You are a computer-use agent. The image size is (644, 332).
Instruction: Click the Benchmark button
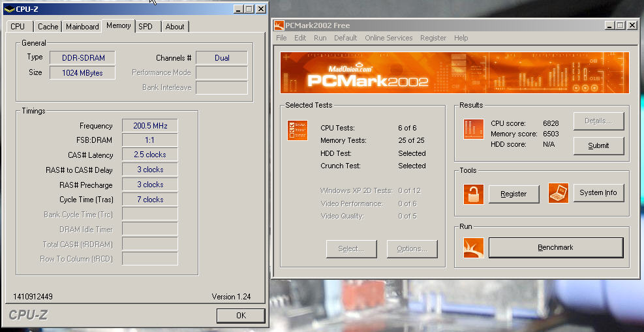pos(556,247)
